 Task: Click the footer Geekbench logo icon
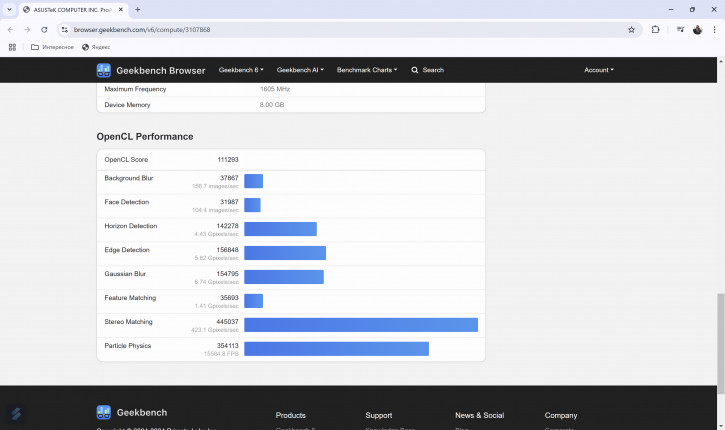click(104, 412)
